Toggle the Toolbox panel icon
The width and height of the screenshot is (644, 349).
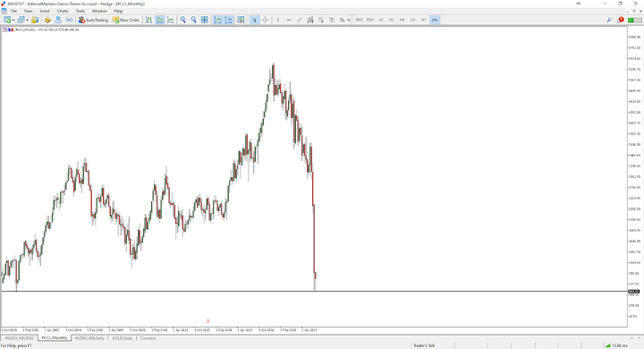click(69, 20)
